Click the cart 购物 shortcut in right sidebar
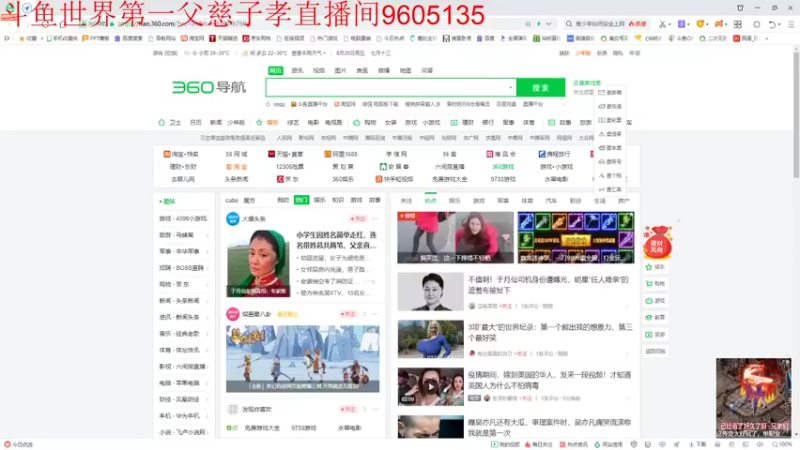Viewport: 800px width, 450px height. 655,284
